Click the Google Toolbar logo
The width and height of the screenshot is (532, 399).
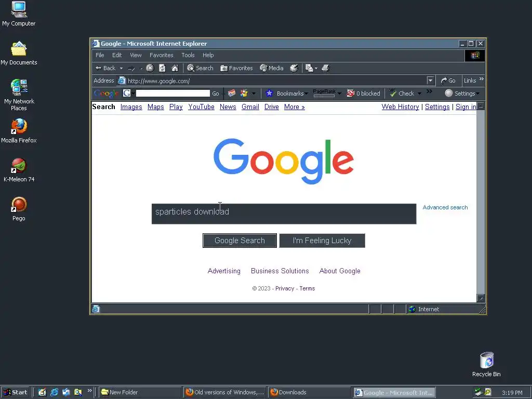pyautogui.click(x=106, y=94)
